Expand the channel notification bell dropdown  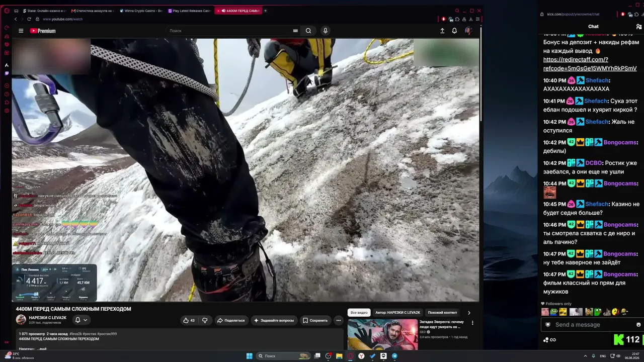(82, 320)
